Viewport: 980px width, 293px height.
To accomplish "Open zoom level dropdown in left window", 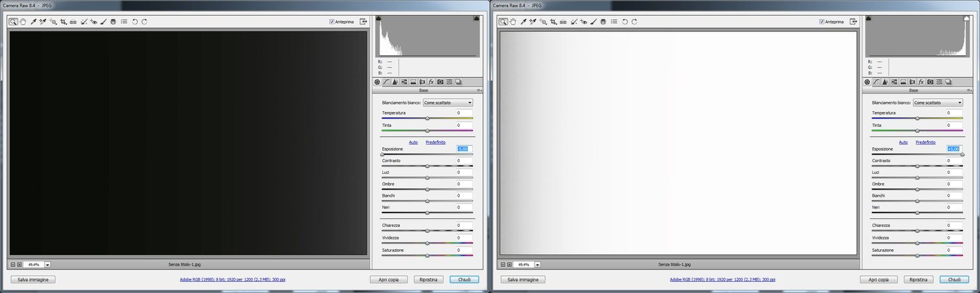I will [x=48, y=265].
